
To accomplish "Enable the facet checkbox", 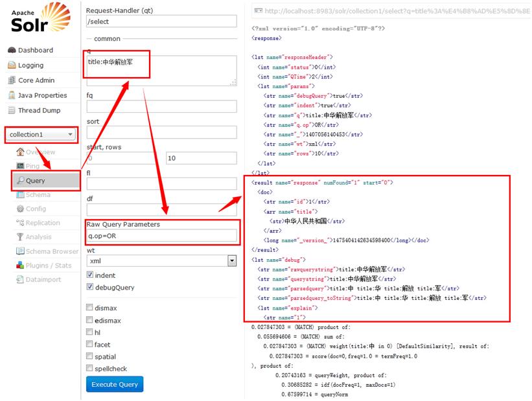I will 89,344.
